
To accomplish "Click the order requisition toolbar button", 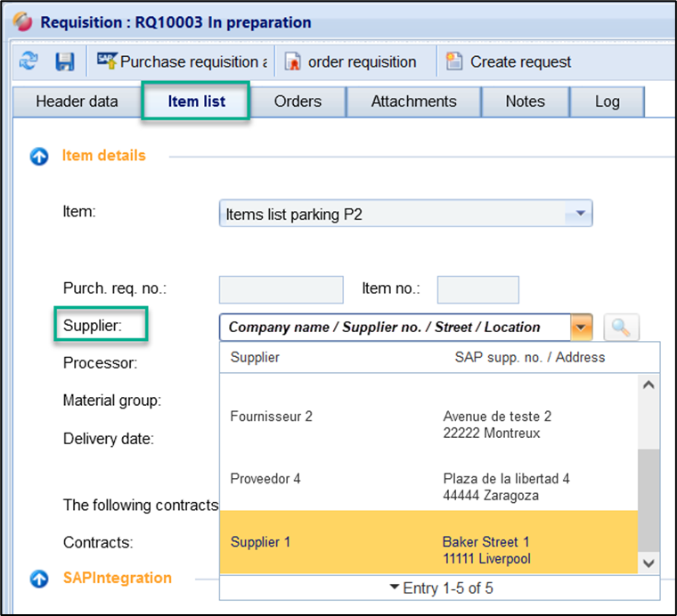I will [351, 61].
